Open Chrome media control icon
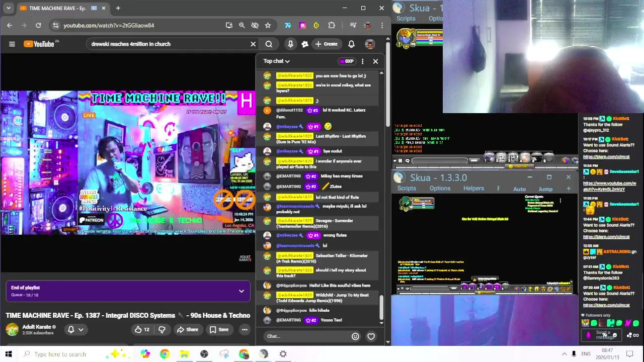 (x=353, y=25)
